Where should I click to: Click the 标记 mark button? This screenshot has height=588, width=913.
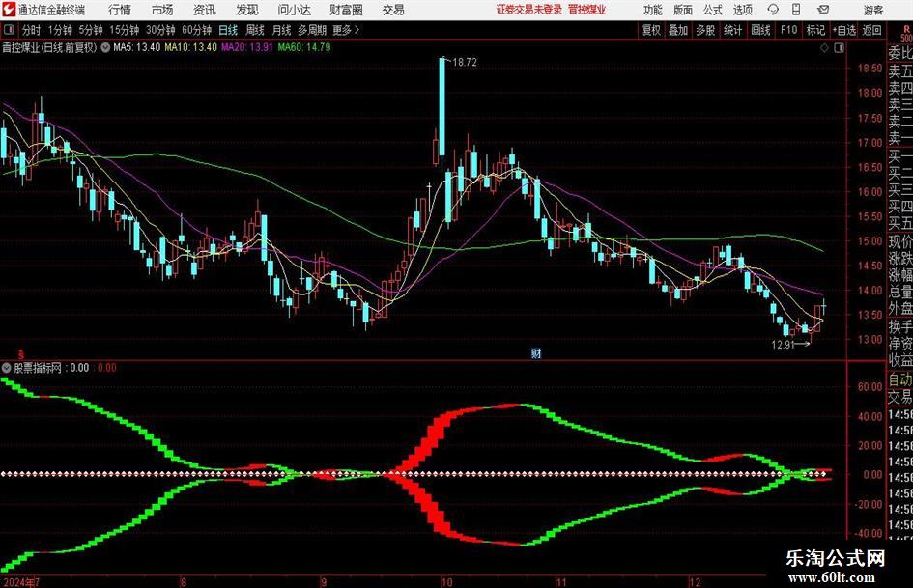coord(815,30)
